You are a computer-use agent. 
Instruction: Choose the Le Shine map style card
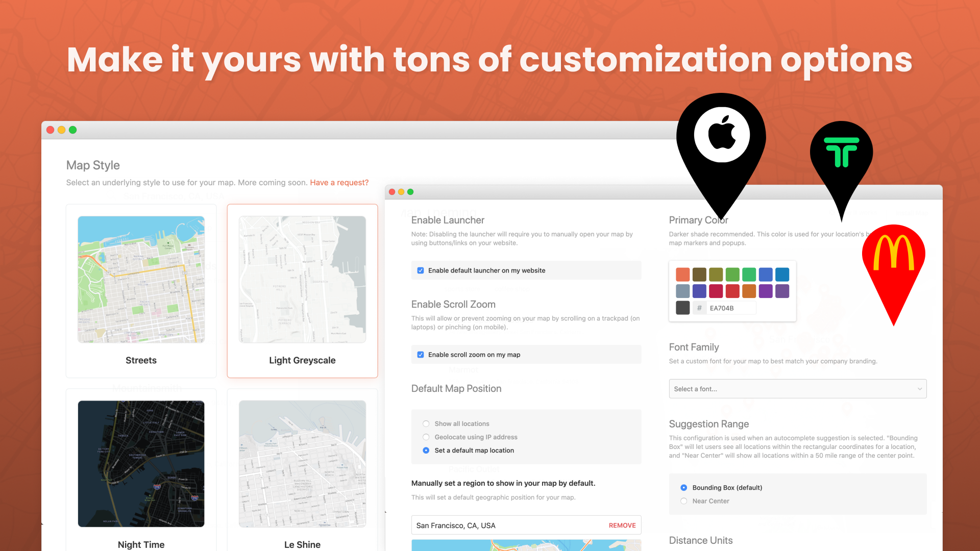pyautogui.click(x=302, y=470)
